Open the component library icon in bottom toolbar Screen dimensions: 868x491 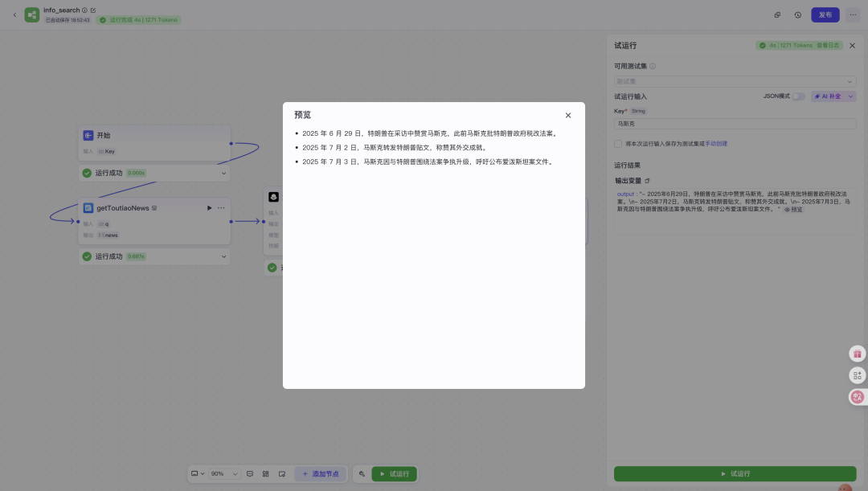click(x=266, y=473)
